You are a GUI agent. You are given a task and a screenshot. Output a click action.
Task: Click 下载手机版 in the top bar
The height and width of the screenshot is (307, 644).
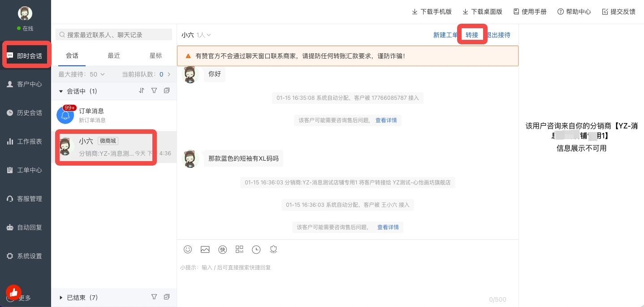(x=432, y=12)
